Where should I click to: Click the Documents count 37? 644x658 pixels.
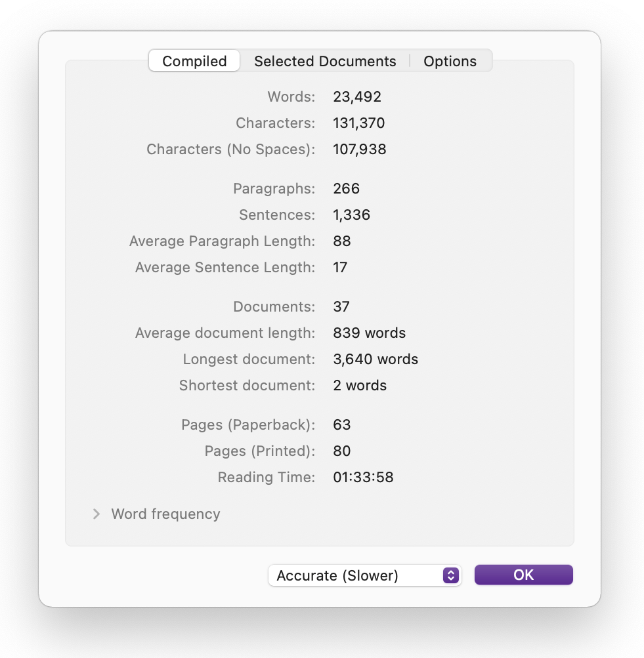pyautogui.click(x=341, y=307)
